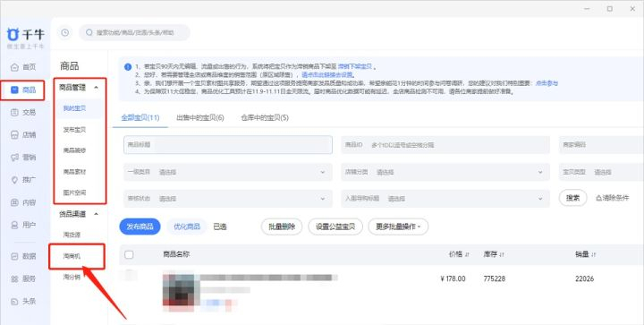This screenshot has height=325, width=644.
Task: Open the 营销 megaphone icon in sidebar
Action: point(15,158)
